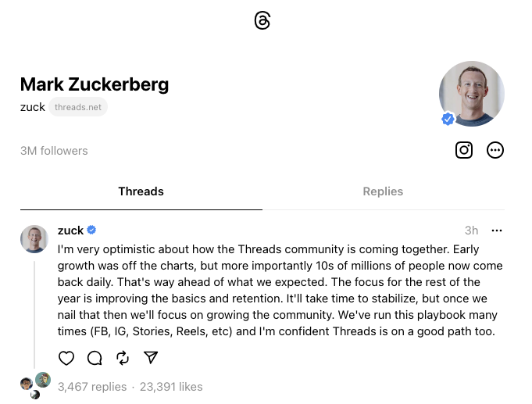Image resolution: width=532 pixels, height=404 pixels.
Task: Open Mark Zuckerberg's Instagram profile icon
Action: pos(464,150)
